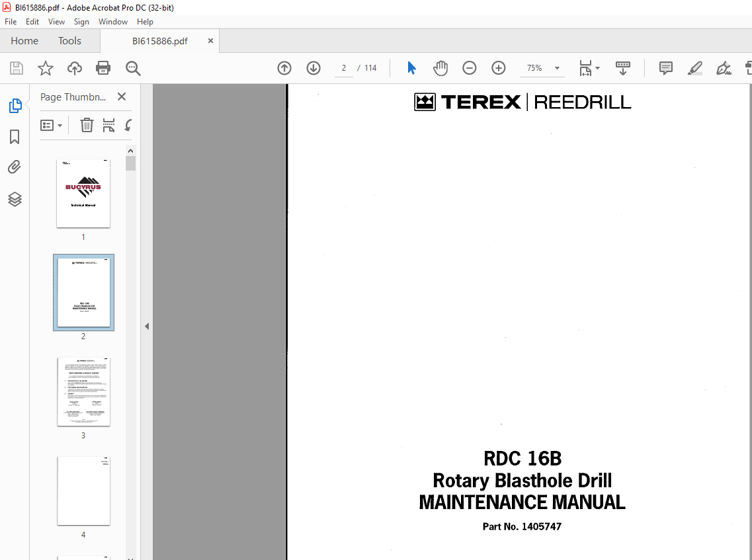Image resolution: width=752 pixels, height=560 pixels.
Task: Go to next page arrow
Action: click(x=313, y=68)
